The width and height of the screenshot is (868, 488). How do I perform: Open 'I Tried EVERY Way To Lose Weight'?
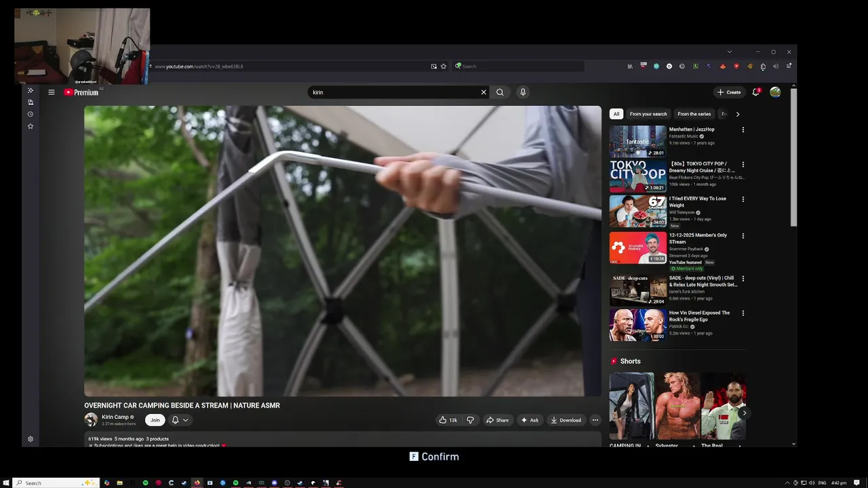pos(698,202)
